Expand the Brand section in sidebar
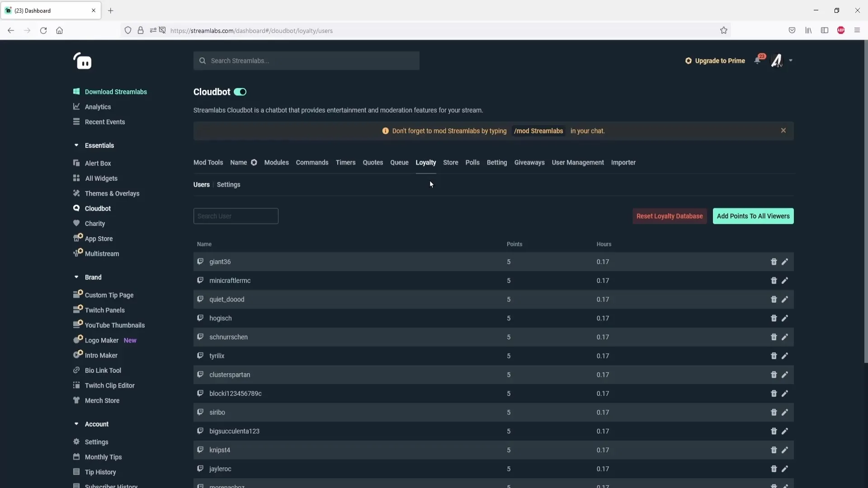 76,277
